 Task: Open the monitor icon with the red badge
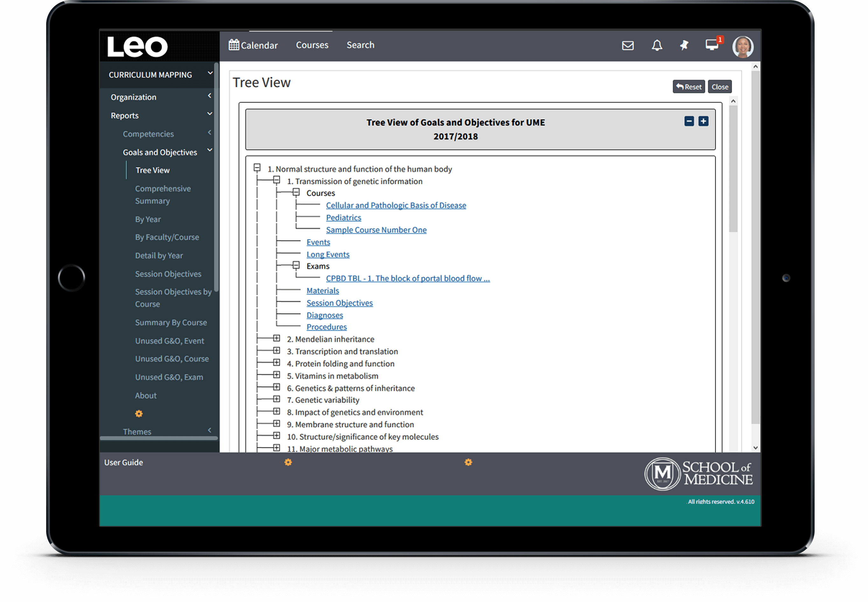[x=712, y=45]
